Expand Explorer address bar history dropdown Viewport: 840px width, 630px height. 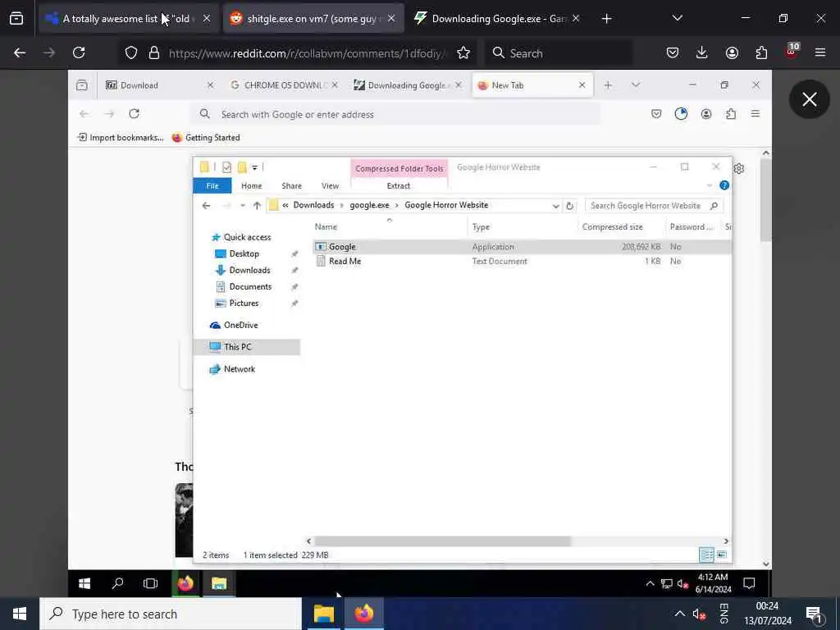(x=555, y=206)
